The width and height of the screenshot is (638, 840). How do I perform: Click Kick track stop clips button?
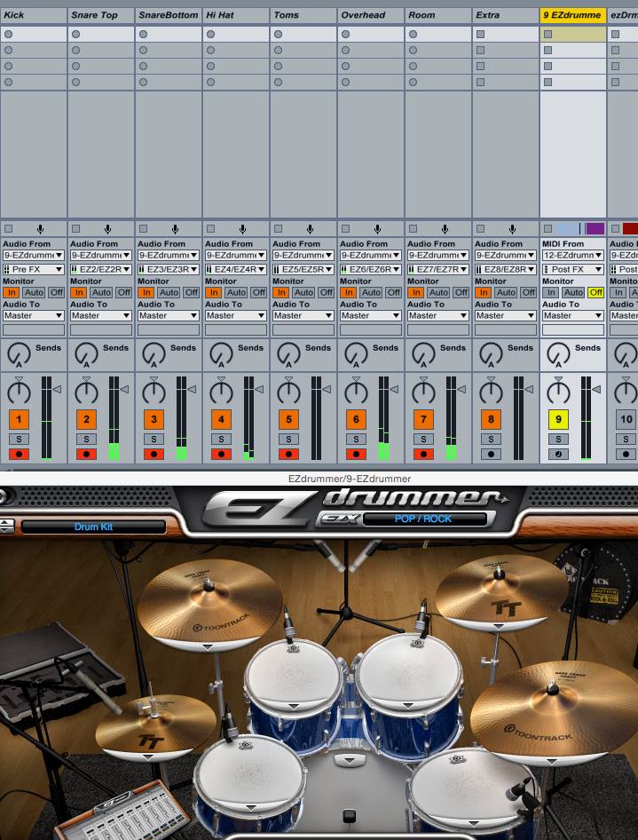point(8,229)
